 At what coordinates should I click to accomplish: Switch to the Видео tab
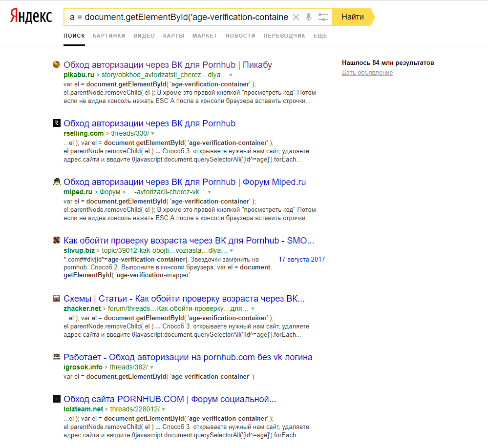point(144,36)
